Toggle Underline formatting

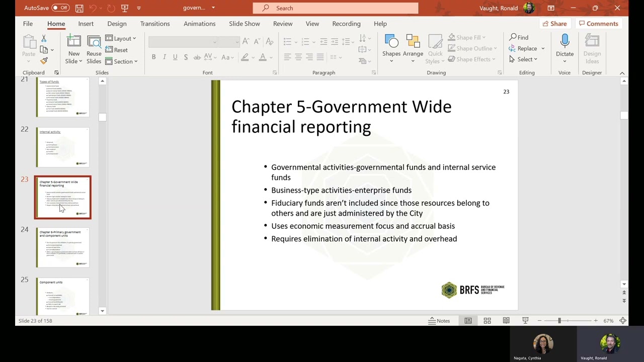[175, 57]
